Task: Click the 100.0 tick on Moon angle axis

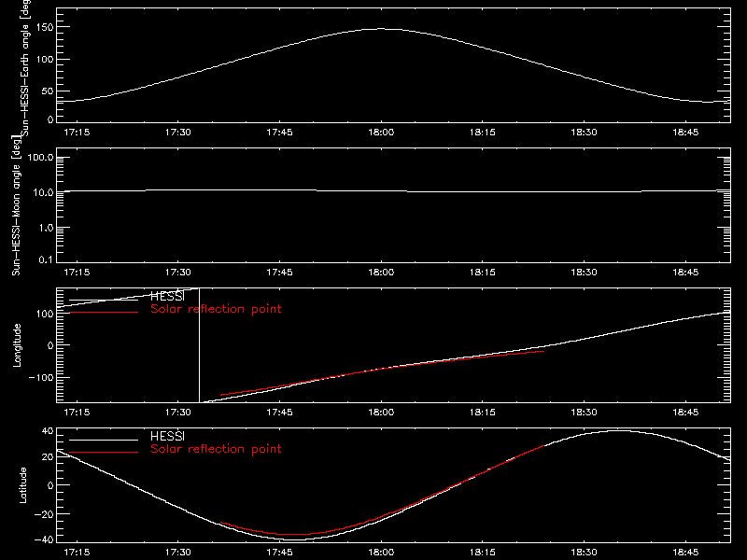Action: pyautogui.click(x=40, y=158)
